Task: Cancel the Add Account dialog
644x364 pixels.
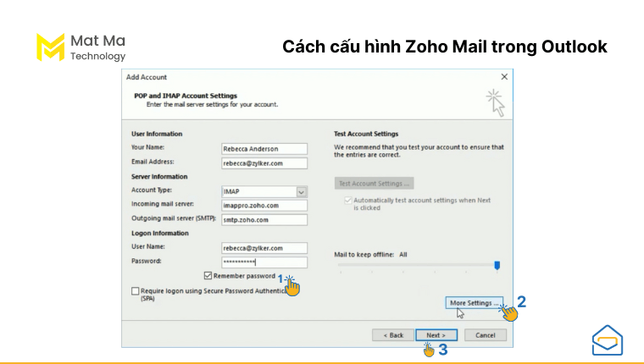Action: pos(485,335)
